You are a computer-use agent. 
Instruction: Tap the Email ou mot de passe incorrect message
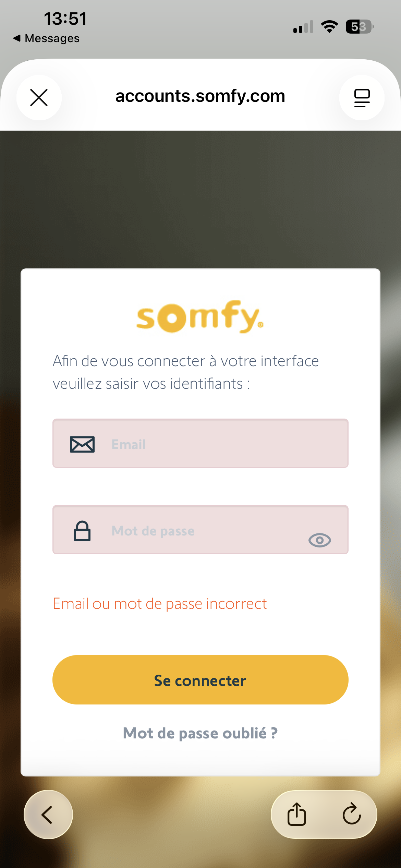coord(160,604)
